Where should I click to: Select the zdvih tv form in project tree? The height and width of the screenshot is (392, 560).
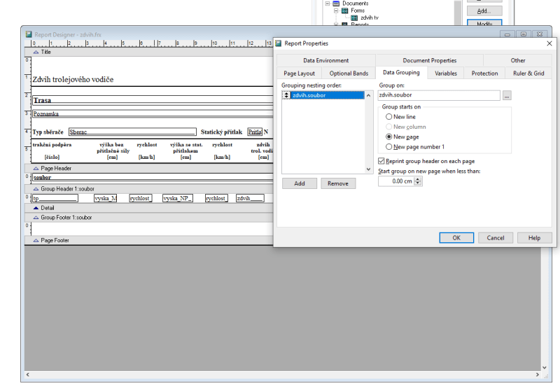pyautogui.click(x=370, y=17)
